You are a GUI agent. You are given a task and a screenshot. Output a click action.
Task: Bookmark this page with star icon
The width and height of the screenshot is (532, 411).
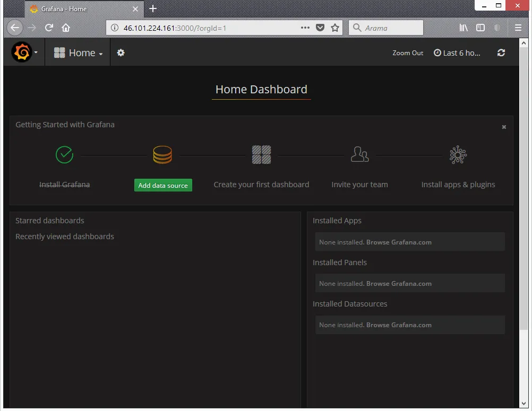335,28
